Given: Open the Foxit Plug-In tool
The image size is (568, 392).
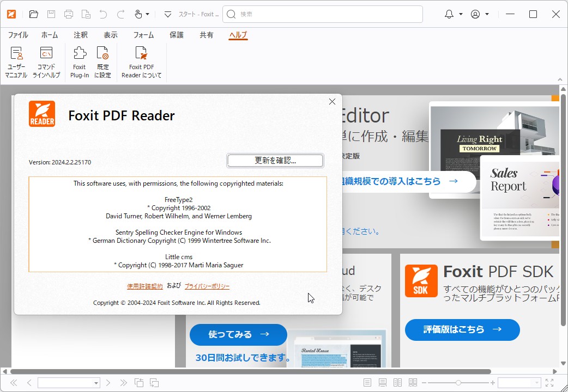Looking at the screenshot, I should point(79,61).
